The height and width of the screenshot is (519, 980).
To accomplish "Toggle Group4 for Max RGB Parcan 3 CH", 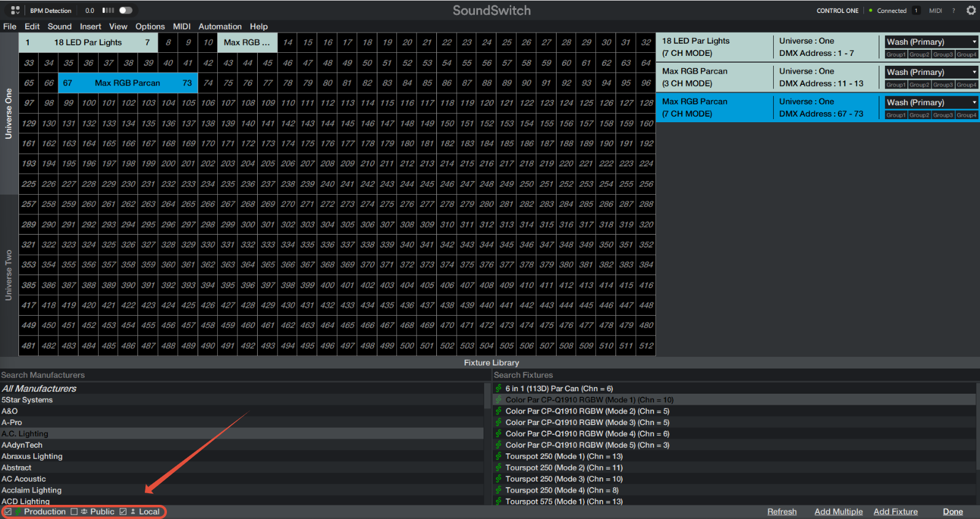I will click(966, 85).
